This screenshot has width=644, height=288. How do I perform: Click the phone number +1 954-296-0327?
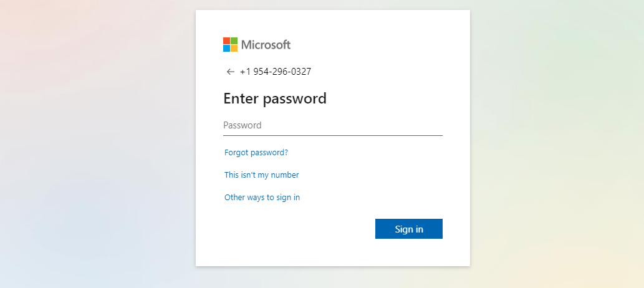click(x=276, y=72)
